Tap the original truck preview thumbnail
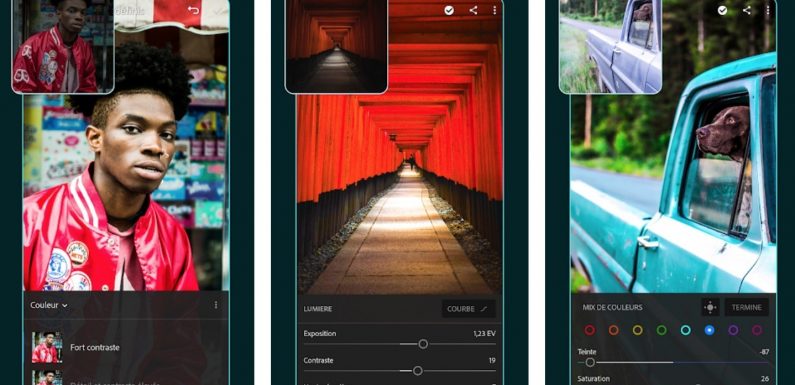795x385 pixels. [610, 46]
